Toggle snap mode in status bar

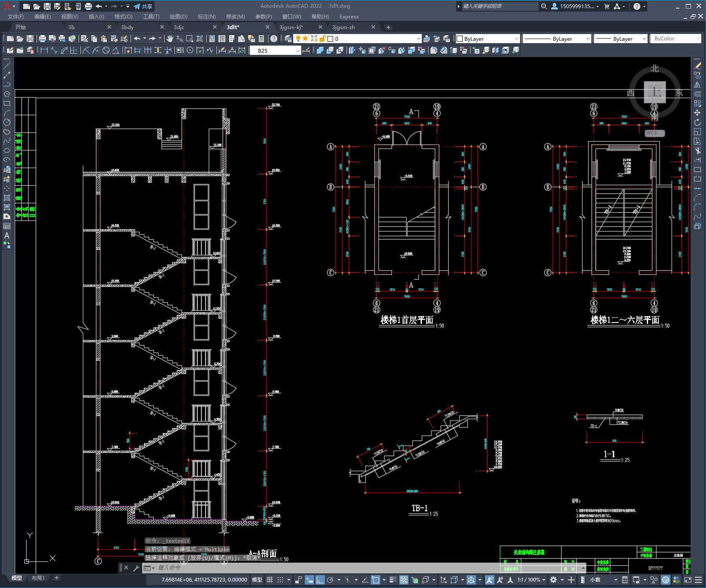280,580
